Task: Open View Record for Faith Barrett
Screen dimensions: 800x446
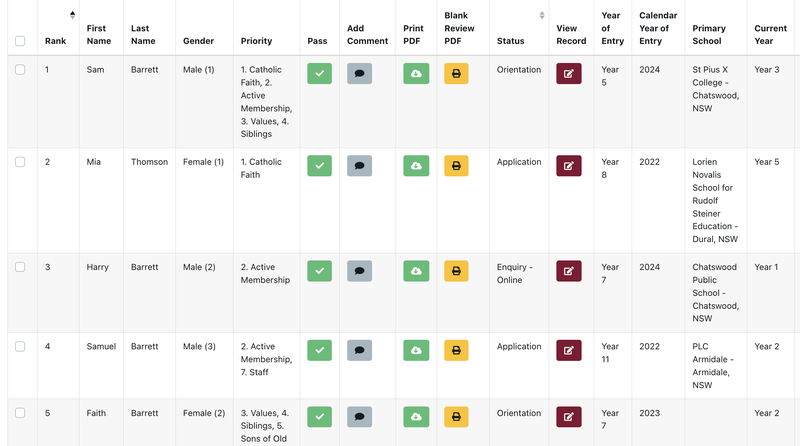Action: coord(568,416)
